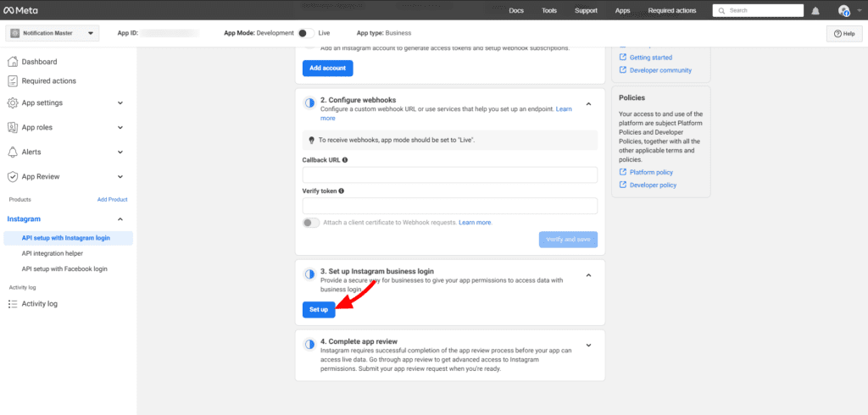Image resolution: width=868 pixels, height=415 pixels.
Task: Click into the header Search box
Action: [758, 10]
